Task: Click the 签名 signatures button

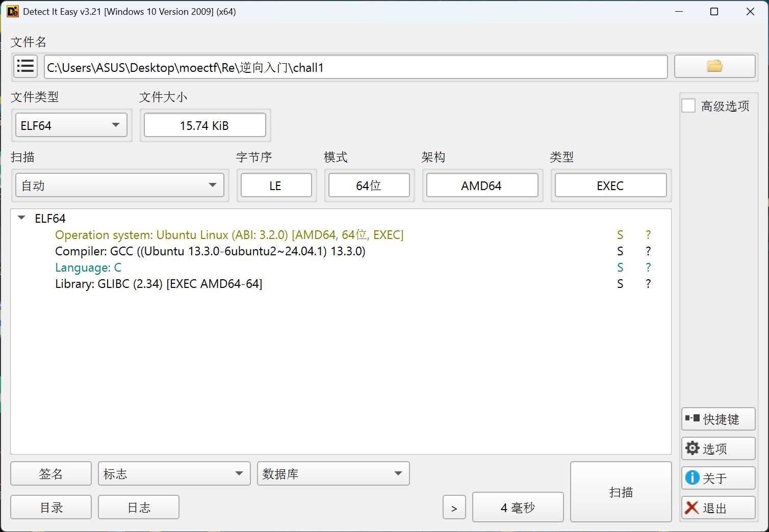Action: pyautogui.click(x=51, y=473)
